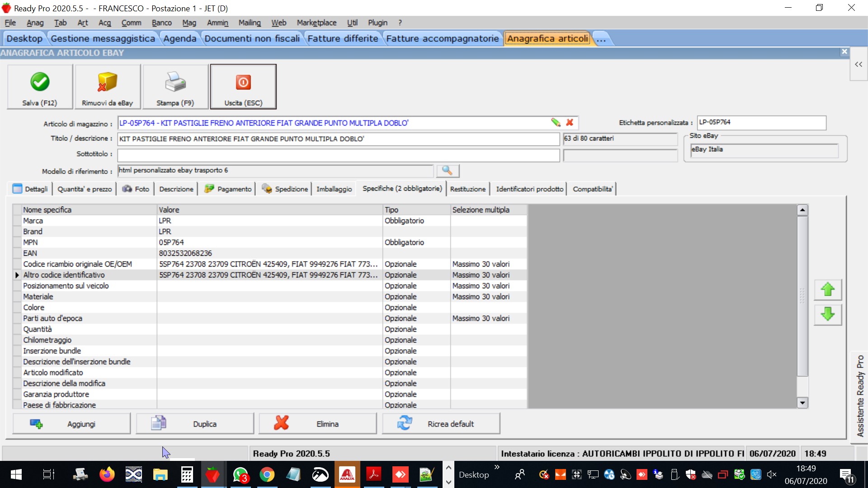The height and width of the screenshot is (488, 868).
Task: Click Ricrea default button
Action: point(441,424)
